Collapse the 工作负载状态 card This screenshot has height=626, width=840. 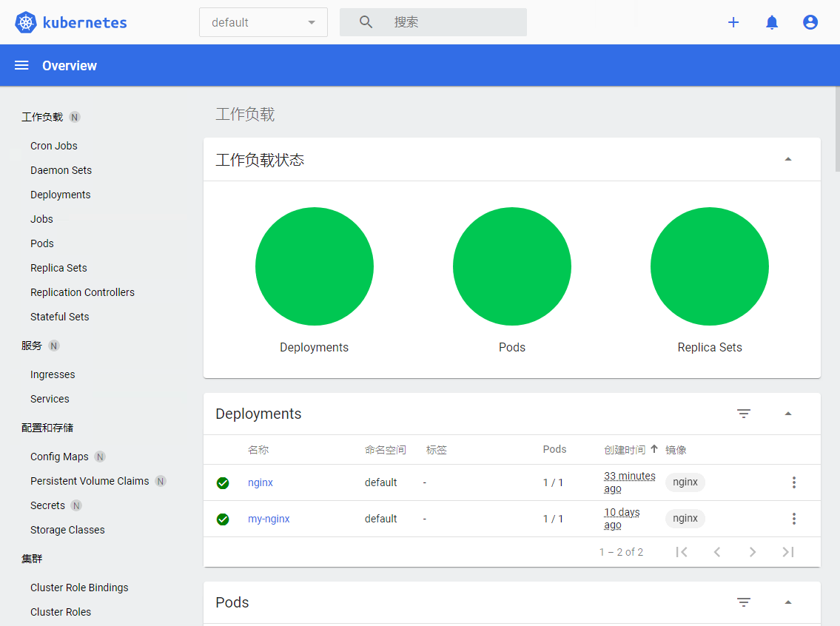coord(788,159)
